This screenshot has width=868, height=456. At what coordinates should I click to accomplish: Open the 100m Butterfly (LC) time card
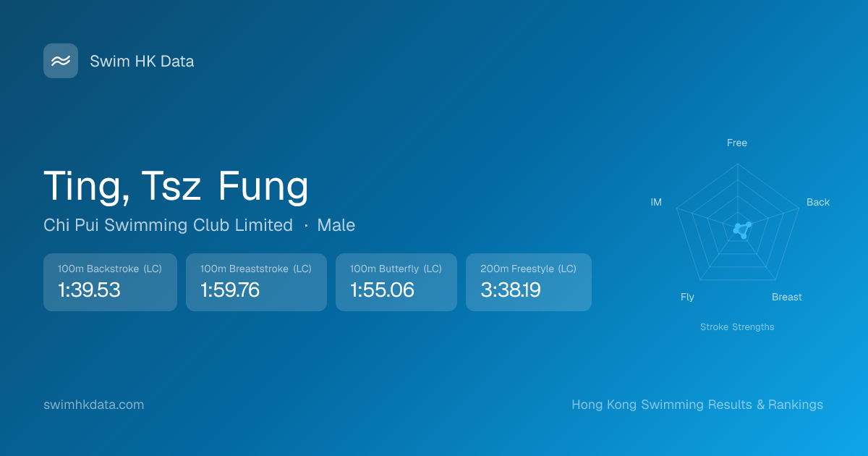pos(396,282)
